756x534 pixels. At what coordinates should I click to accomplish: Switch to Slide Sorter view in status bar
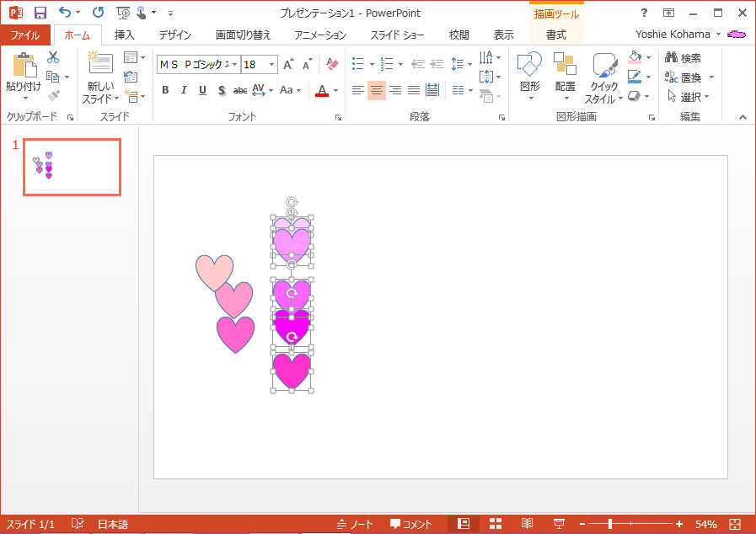tap(496, 524)
